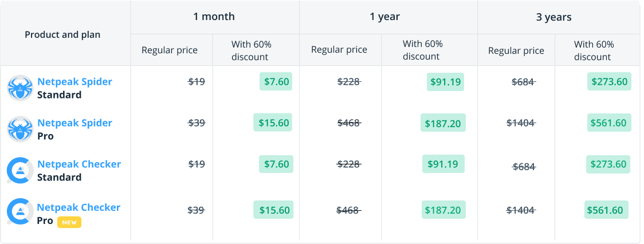Click the Netpeak Checker Standard logo icon
The height and width of the screenshot is (244, 644).
pos(20,171)
